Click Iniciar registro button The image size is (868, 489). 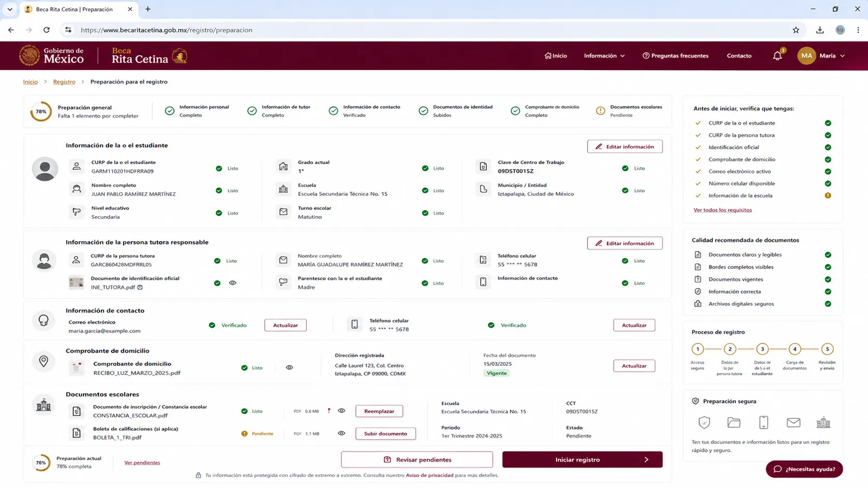pos(582,459)
